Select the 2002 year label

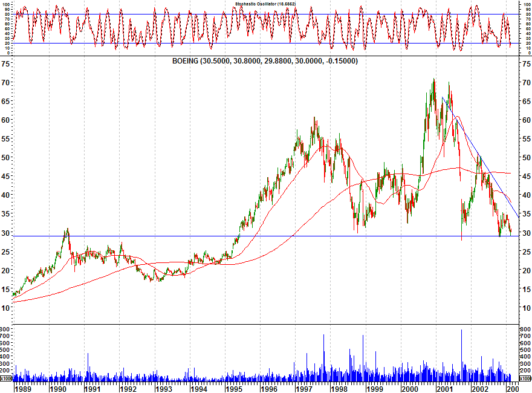click(x=480, y=389)
